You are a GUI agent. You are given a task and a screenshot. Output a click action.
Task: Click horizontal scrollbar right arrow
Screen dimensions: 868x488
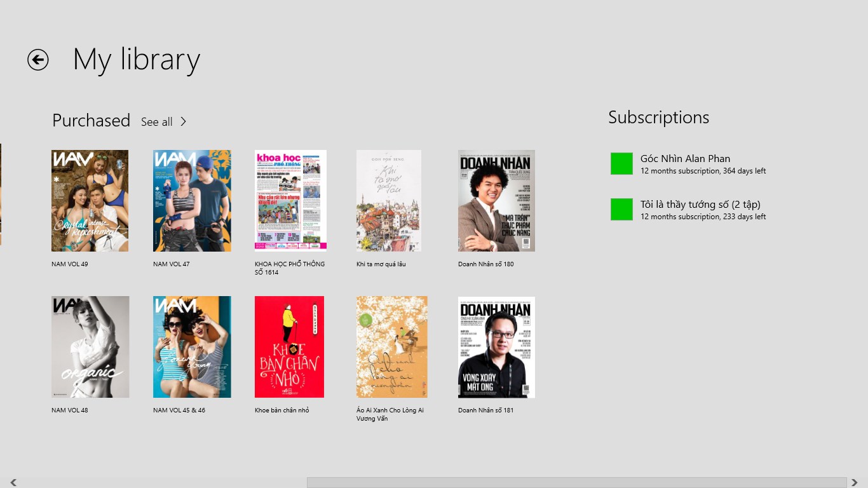click(855, 483)
